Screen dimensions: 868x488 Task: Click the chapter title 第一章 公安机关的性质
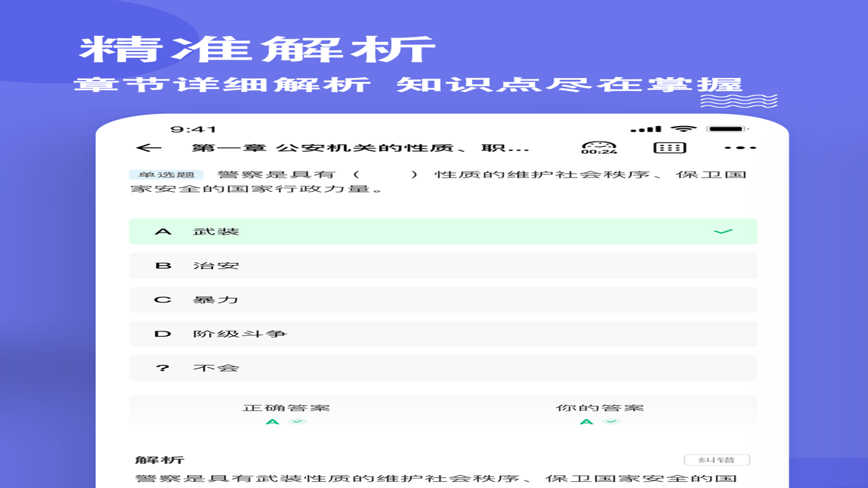click(361, 148)
